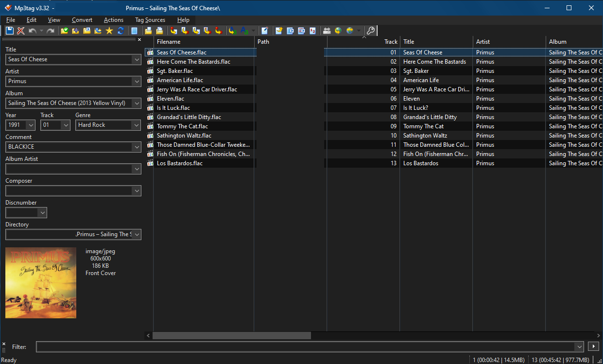Click the Change directory folder icon with green check
The height and width of the screenshot is (364, 603).
(x=64, y=31)
